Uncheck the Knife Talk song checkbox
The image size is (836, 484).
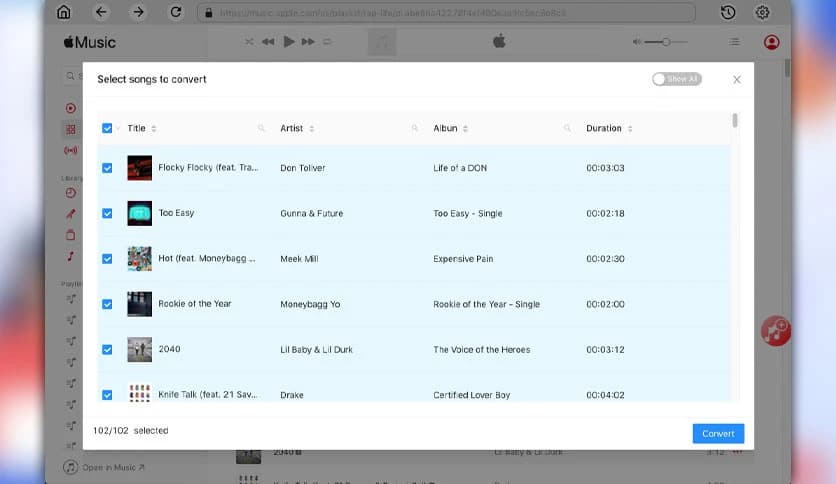(107, 394)
